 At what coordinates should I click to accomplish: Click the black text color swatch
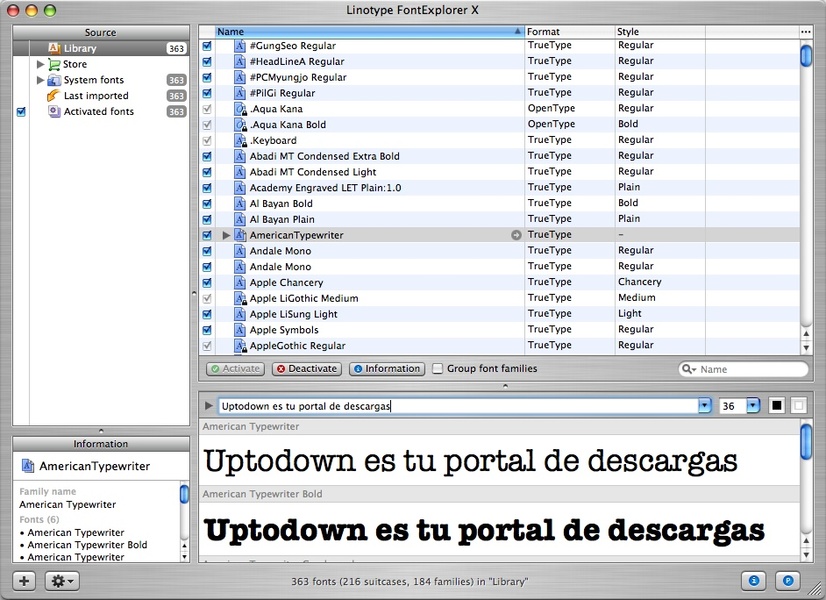point(777,406)
